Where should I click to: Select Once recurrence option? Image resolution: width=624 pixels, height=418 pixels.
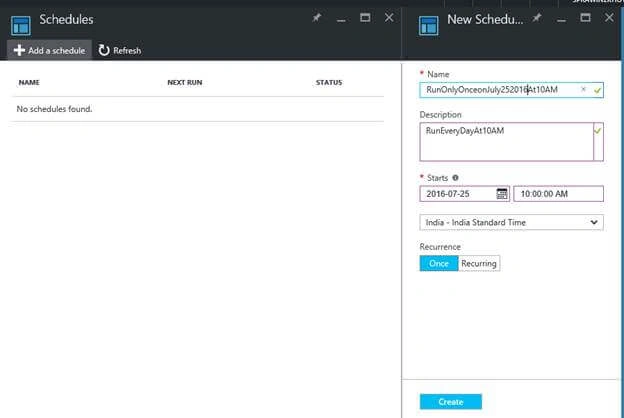[439, 263]
